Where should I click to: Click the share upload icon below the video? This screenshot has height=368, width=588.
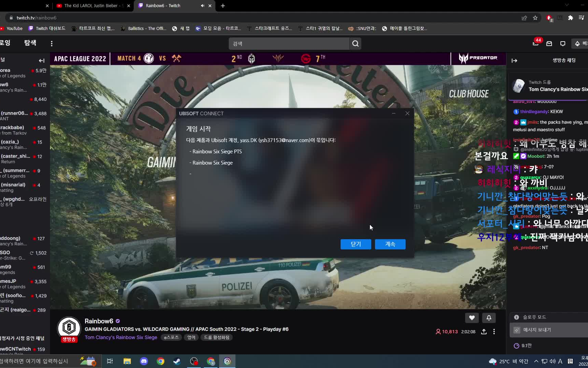click(x=484, y=332)
